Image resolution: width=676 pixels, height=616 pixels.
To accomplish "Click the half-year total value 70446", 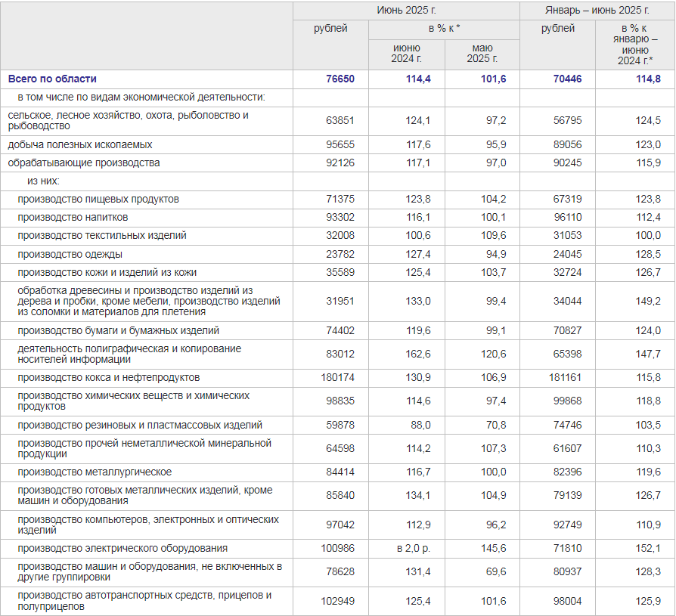I will [566, 79].
